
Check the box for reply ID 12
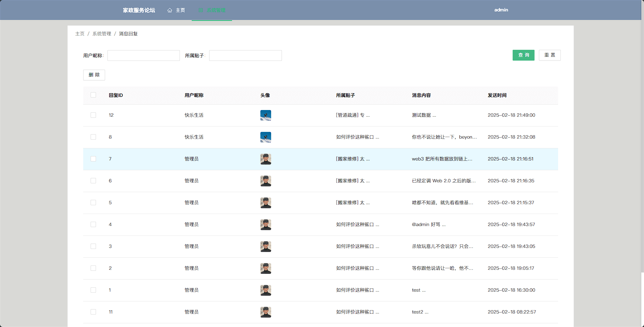(93, 115)
